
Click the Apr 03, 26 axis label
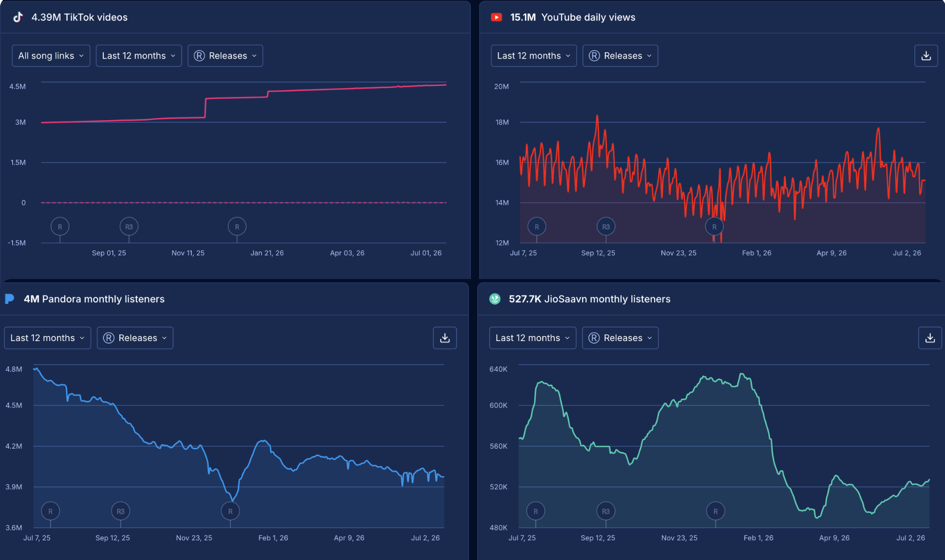coord(347,253)
